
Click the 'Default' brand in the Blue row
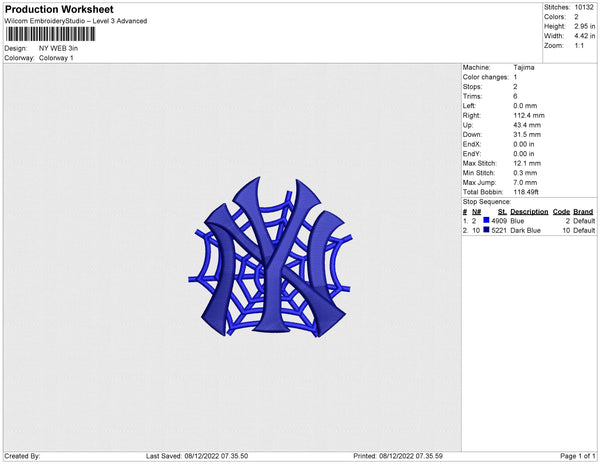point(584,221)
